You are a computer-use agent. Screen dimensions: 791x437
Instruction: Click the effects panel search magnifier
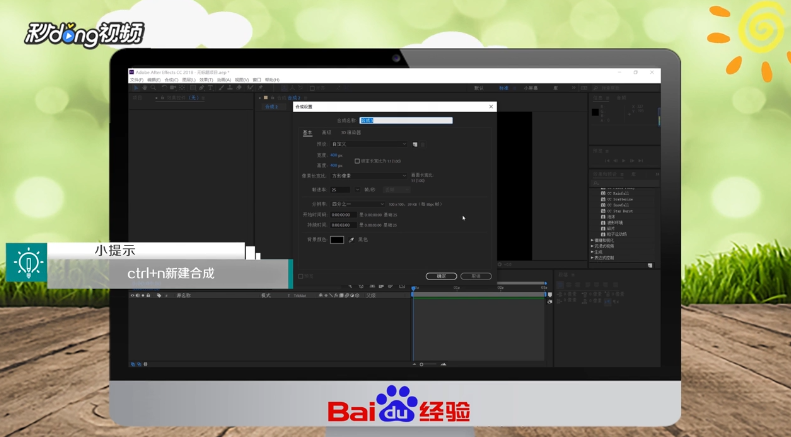click(x=596, y=183)
